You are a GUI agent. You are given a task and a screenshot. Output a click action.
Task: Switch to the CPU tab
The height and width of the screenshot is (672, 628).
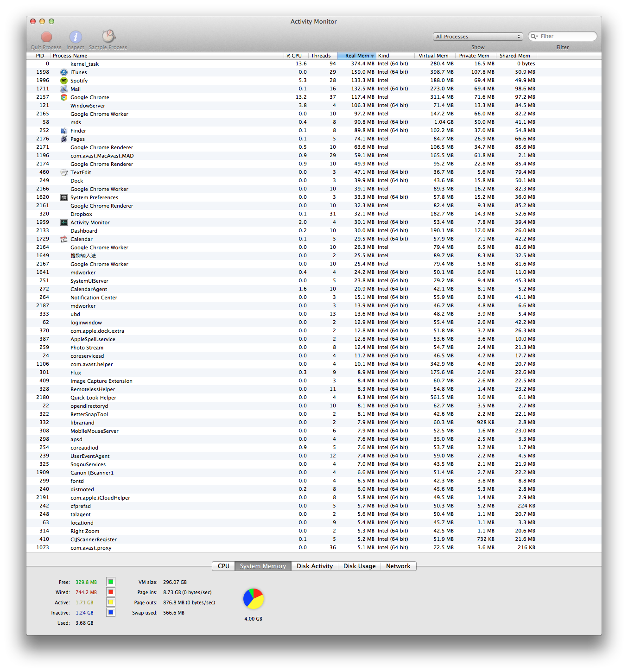point(223,566)
